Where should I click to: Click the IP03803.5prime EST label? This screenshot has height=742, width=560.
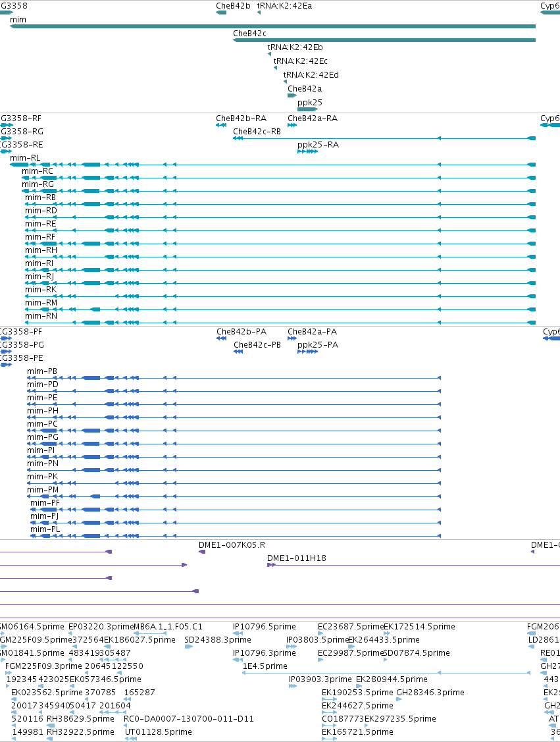pos(317,640)
